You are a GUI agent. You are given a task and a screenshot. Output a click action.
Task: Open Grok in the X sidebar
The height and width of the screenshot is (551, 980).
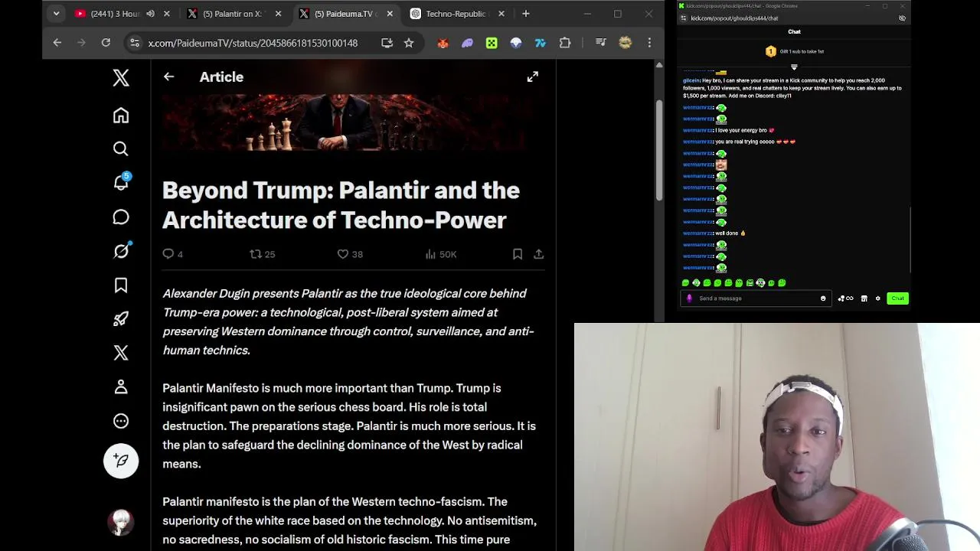(121, 251)
